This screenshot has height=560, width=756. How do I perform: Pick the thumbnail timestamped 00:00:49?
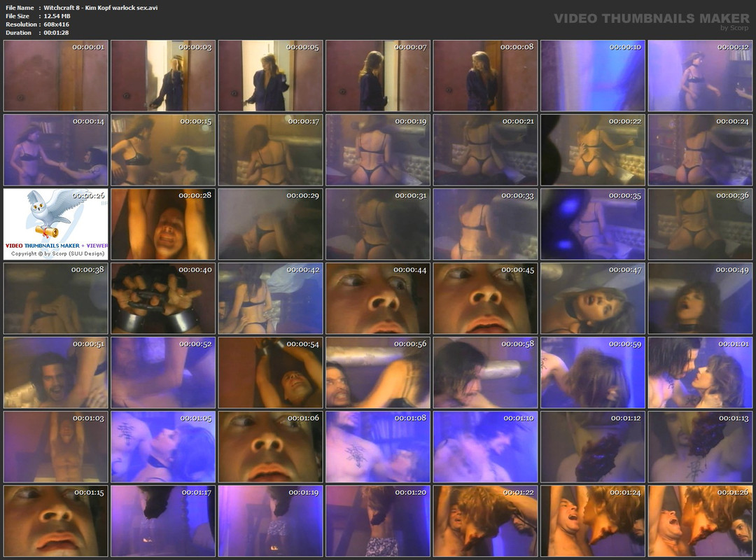point(700,299)
